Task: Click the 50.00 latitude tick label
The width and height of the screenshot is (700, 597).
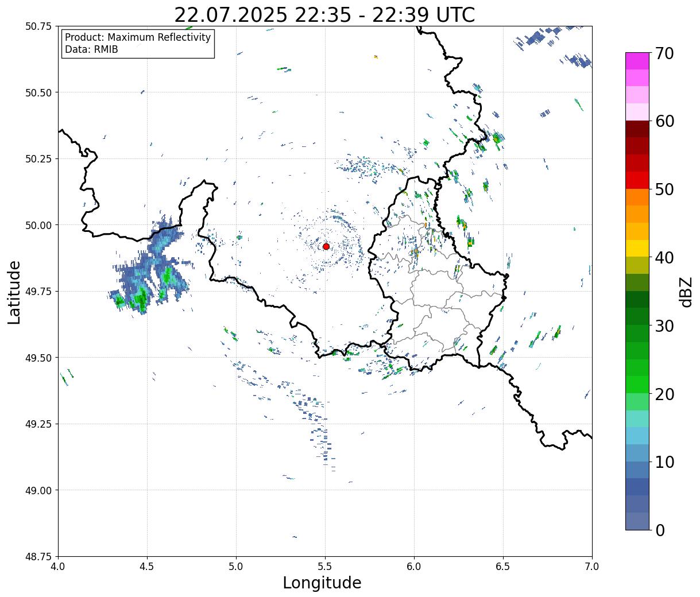Action: (38, 225)
